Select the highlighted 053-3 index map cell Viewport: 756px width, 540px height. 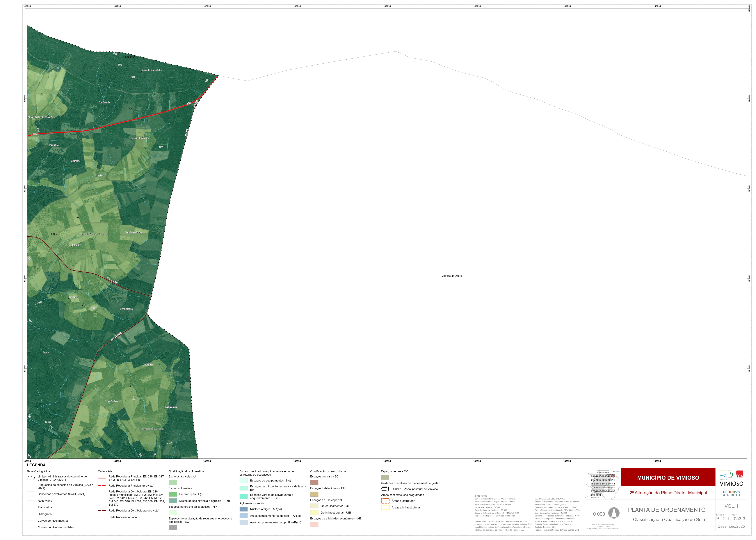pos(612,476)
